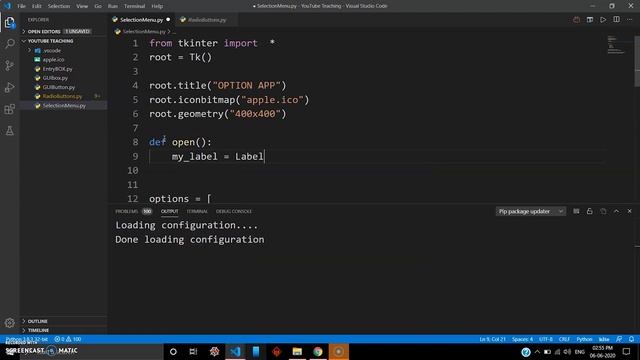Run Python file with play button
Image resolution: width=640 pixels, height=360 pixels.
pos(603,20)
